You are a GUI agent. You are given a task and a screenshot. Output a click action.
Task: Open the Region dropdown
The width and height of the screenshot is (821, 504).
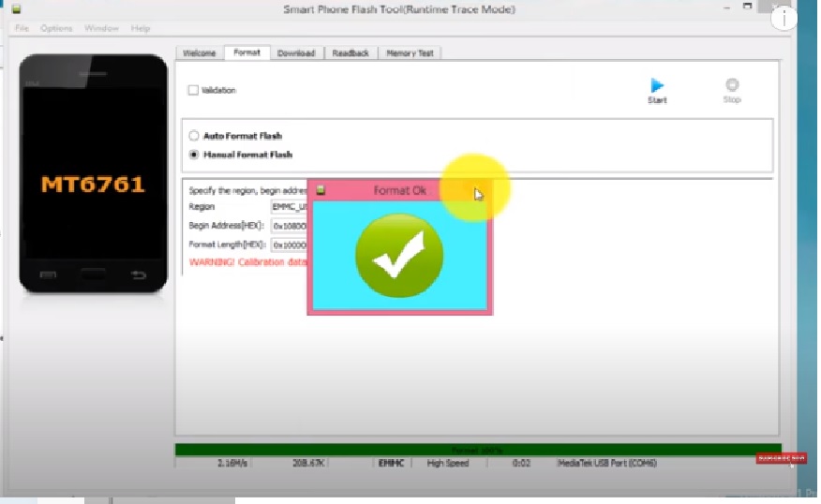tap(289, 207)
